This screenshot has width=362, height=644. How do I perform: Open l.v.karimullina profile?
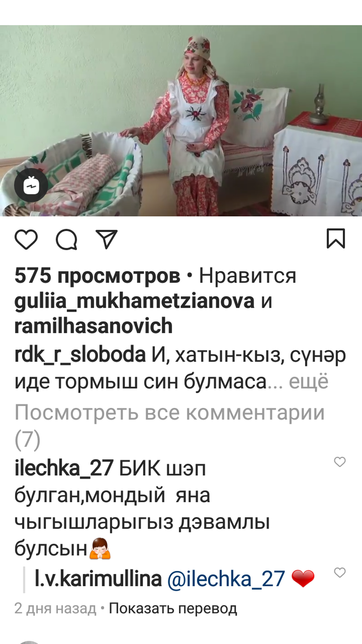click(98, 578)
